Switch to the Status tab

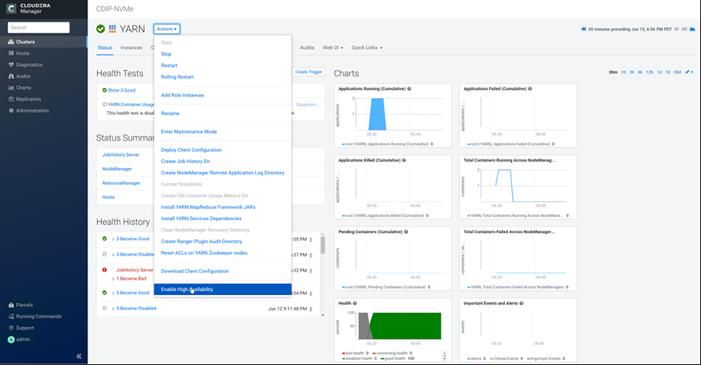click(105, 48)
